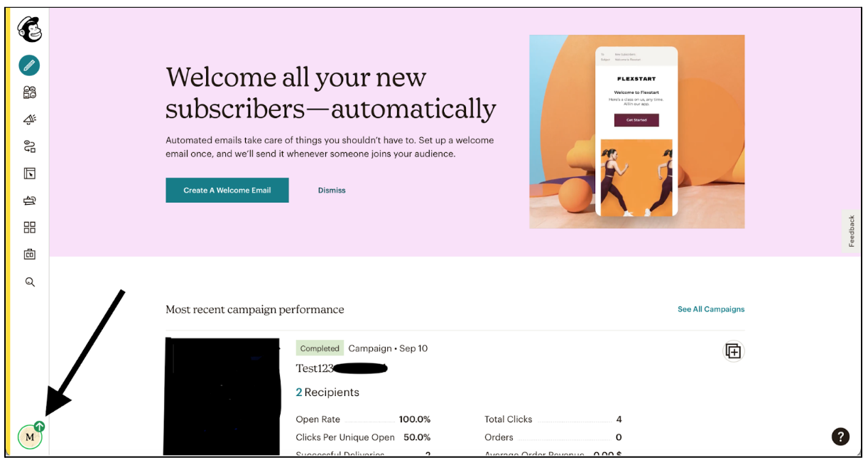Open the Campaigns megaphone icon
This screenshot has height=465, width=868.
[29, 119]
